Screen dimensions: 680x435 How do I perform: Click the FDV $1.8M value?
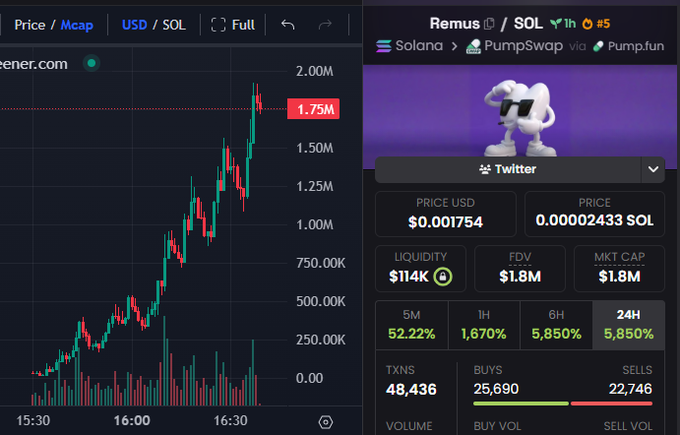pos(520,276)
